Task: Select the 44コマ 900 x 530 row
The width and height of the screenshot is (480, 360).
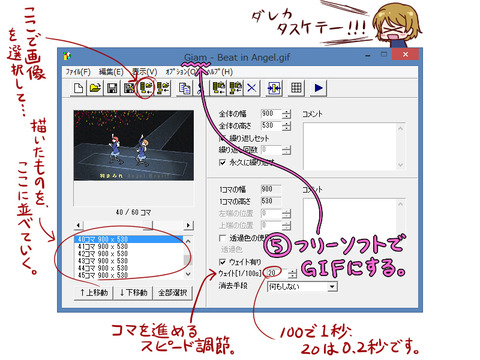Action: coord(129,268)
